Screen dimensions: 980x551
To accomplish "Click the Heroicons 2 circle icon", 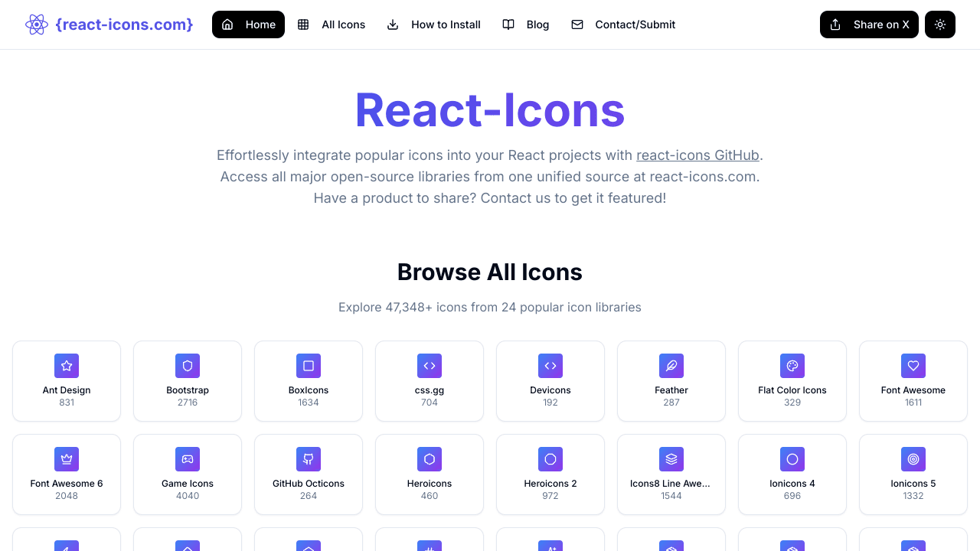I will 550,459.
